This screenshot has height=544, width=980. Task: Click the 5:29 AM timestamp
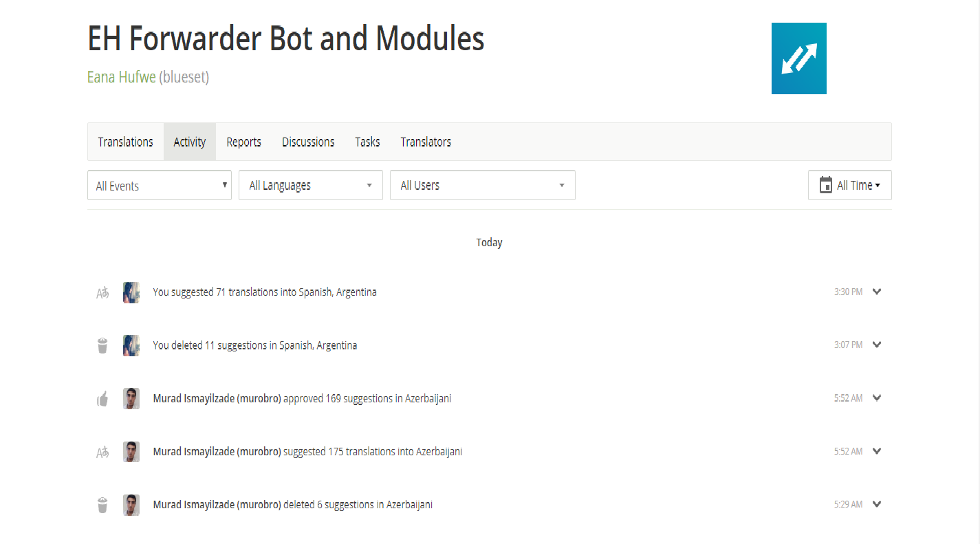848,504
